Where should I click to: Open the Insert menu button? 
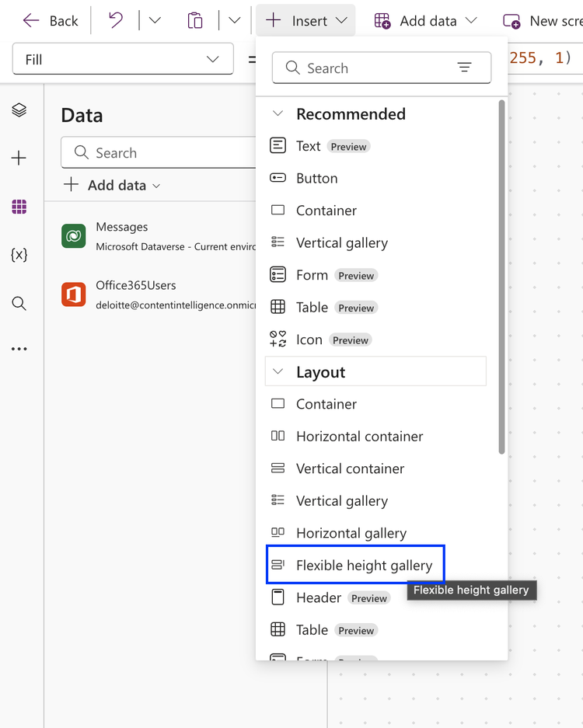click(x=305, y=20)
